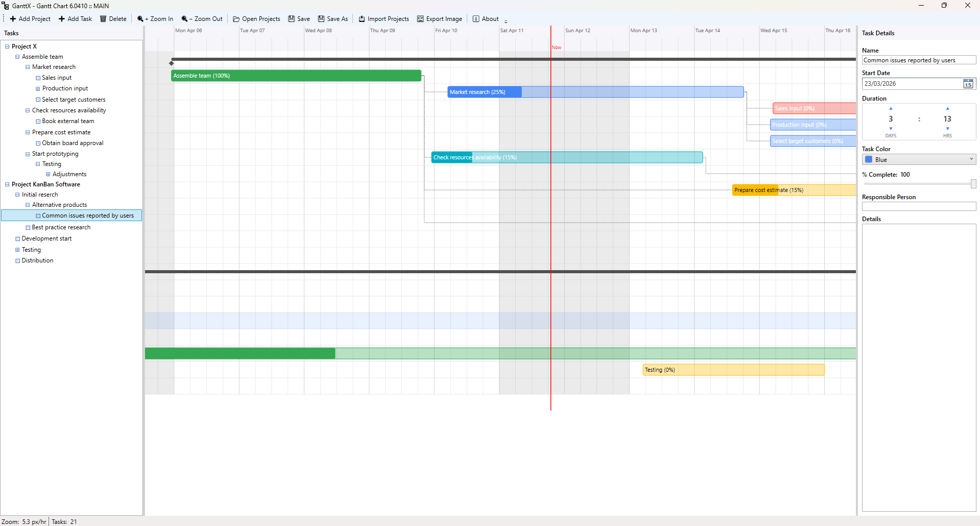Screen dimensions: 980x526
Task: Click the % Complete slider handle
Action: click(973, 184)
